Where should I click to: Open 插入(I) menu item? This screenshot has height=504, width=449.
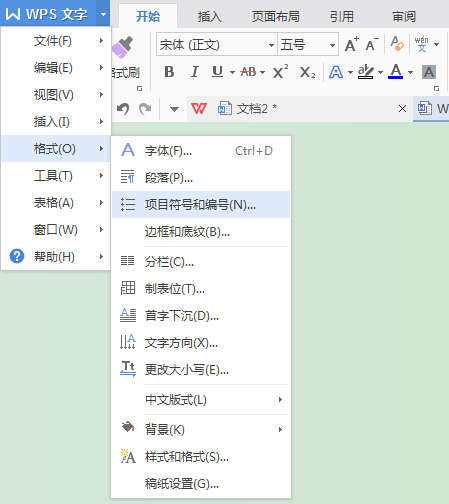[56, 122]
